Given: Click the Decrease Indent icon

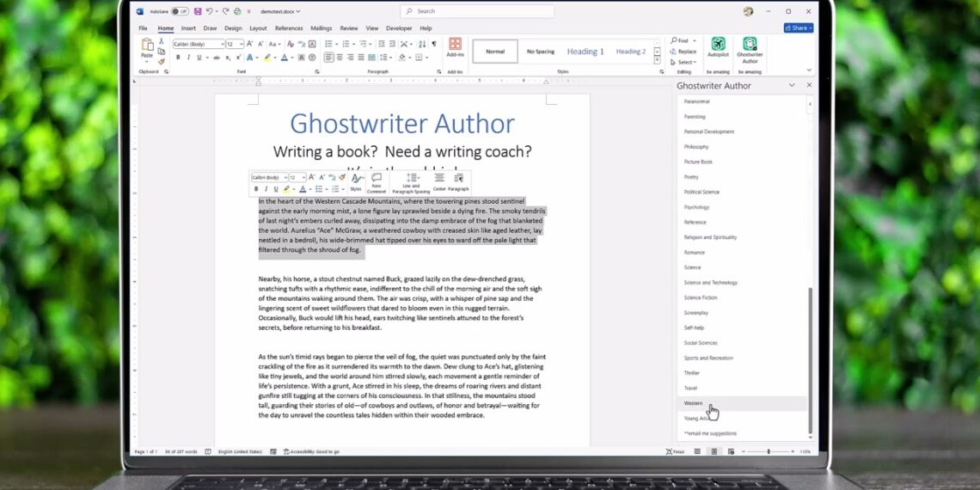Looking at the screenshot, I should 381,45.
